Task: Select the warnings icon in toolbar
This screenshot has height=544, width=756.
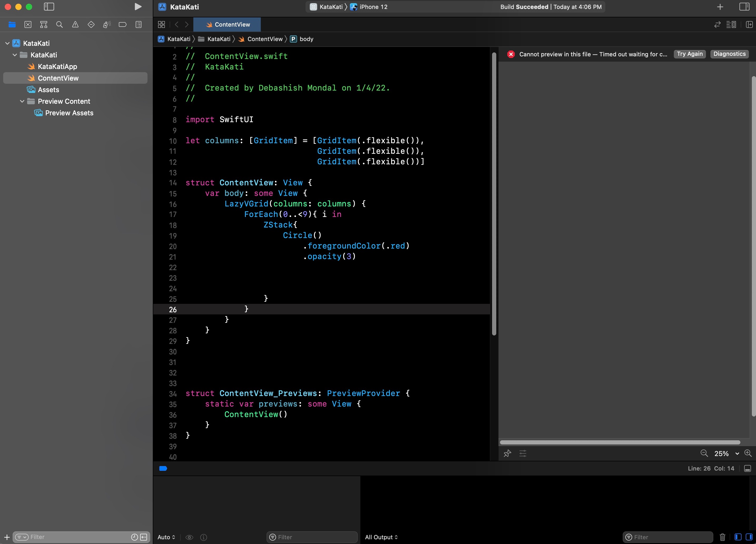Action: pyautogui.click(x=75, y=25)
